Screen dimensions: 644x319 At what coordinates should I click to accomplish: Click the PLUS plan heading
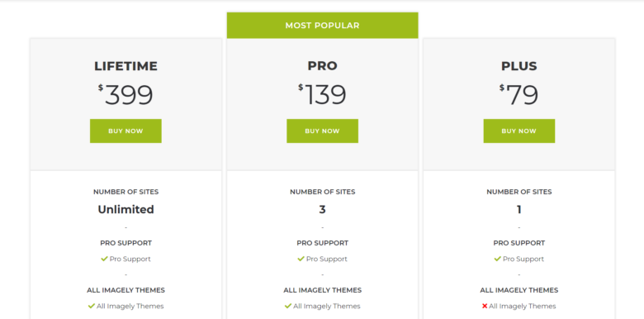pyautogui.click(x=519, y=66)
